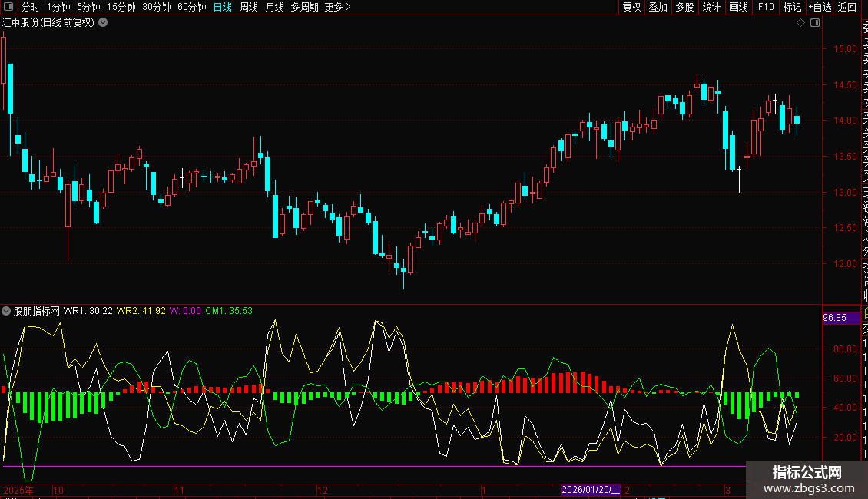
Task: Select the 月线 monthly period
Action: [274, 8]
